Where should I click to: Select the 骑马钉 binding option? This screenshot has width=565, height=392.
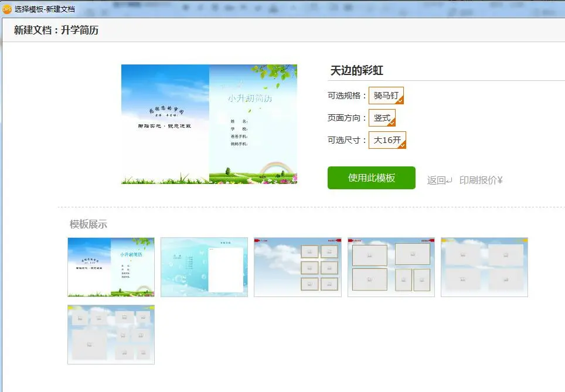pos(386,96)
